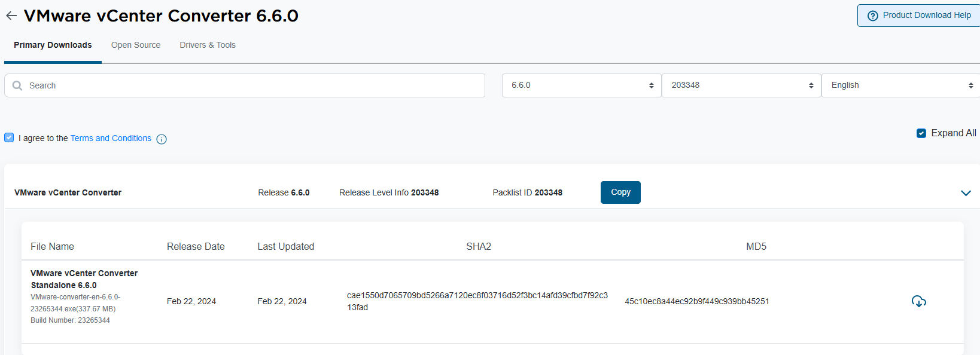This screenshot has width=980, height=355.
Task: Click VMware vCenter Converter Standalone 6.6.0 title
Action: [84, 279]
